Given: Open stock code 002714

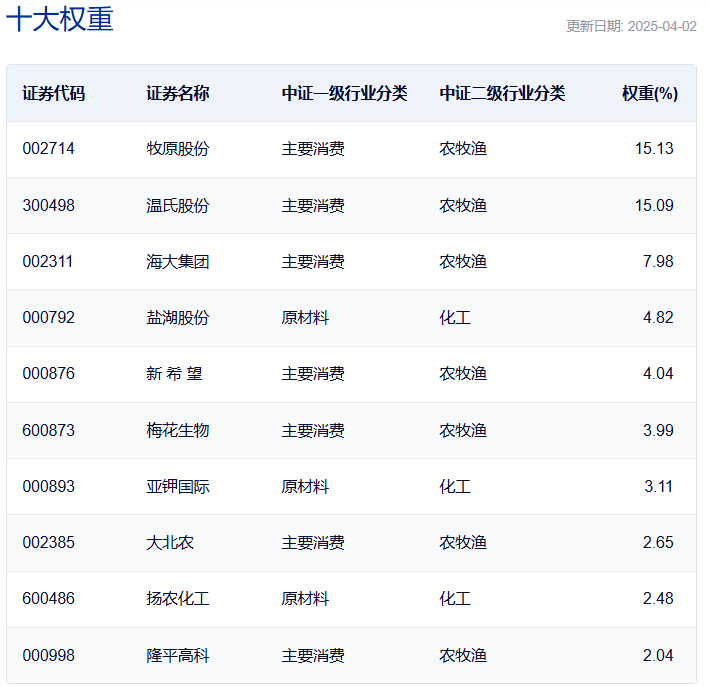Looking at the screenshot, I should 48,149.
